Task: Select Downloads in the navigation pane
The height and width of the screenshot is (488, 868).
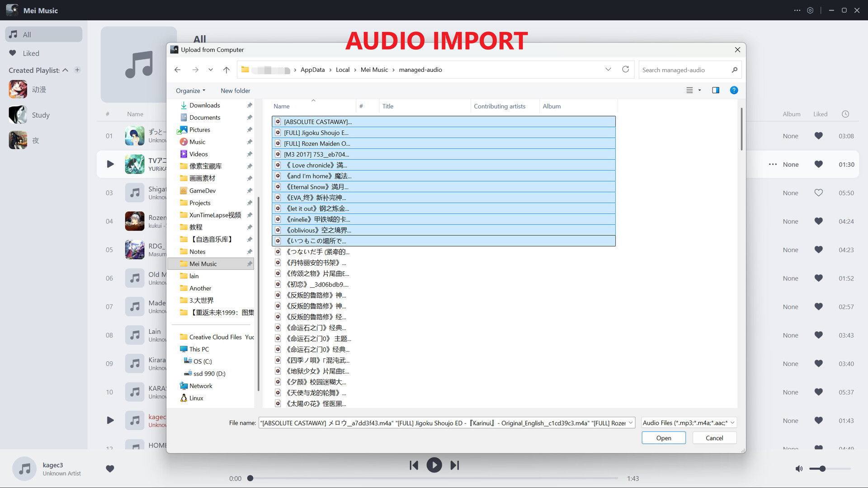Action: coord(204,105)
